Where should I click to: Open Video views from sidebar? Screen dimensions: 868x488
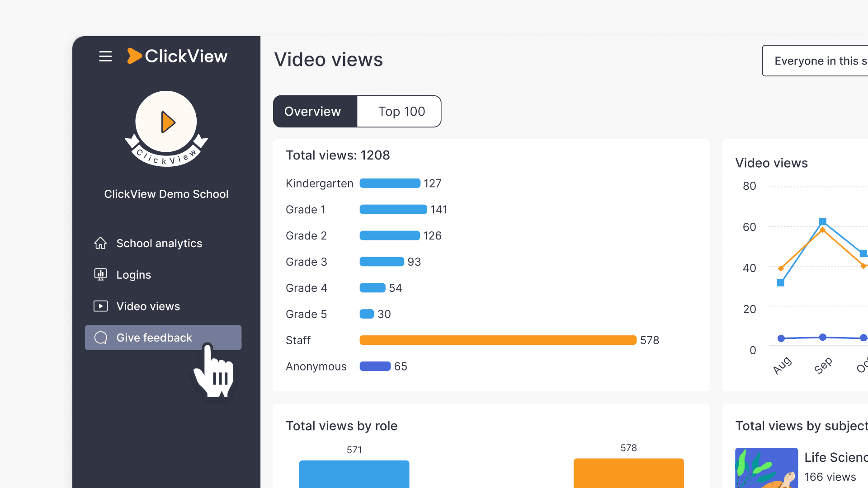(163, 306)
